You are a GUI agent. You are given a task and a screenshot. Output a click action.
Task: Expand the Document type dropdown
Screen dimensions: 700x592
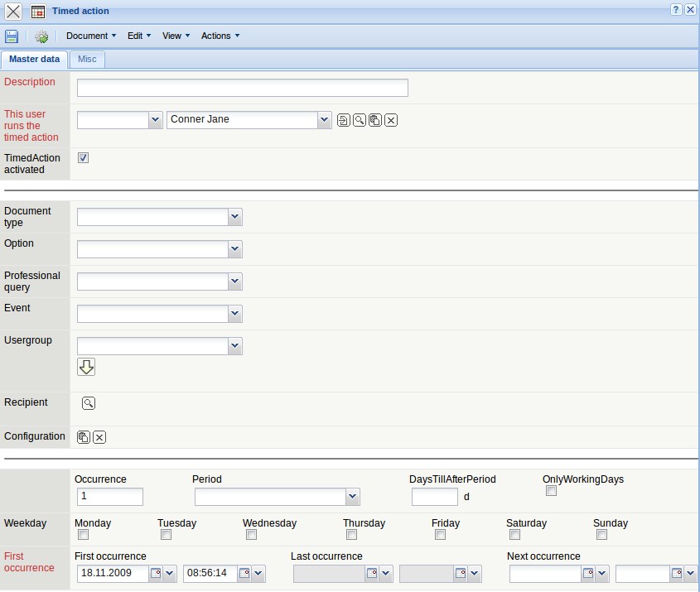coord(235,217)
